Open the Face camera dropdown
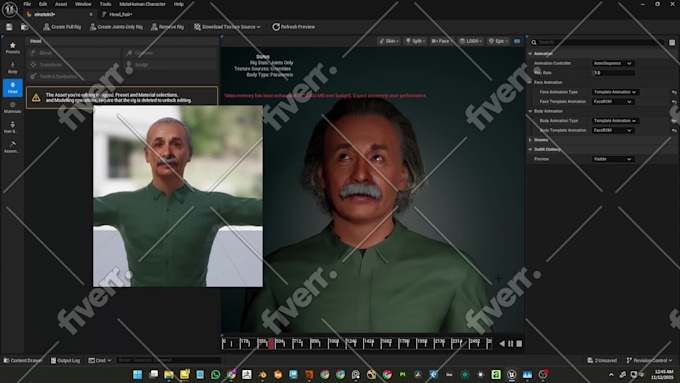 (x=441, y=41)
